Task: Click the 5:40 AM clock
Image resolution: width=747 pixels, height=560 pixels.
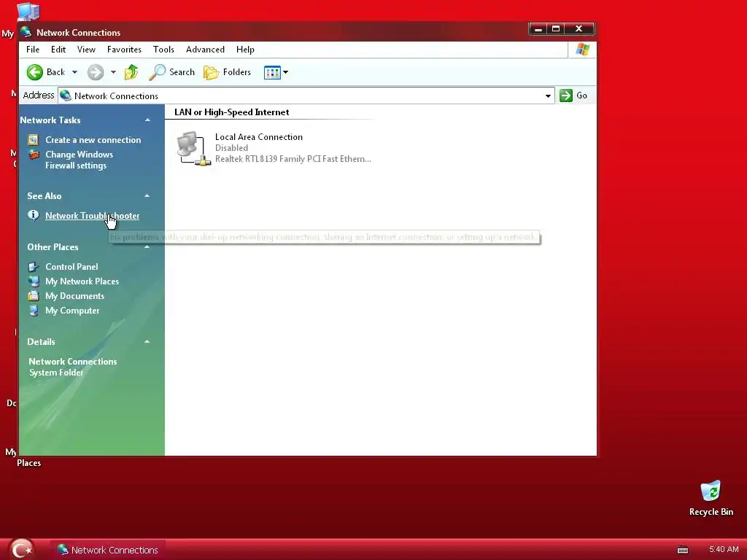Action: click(724, 550)
